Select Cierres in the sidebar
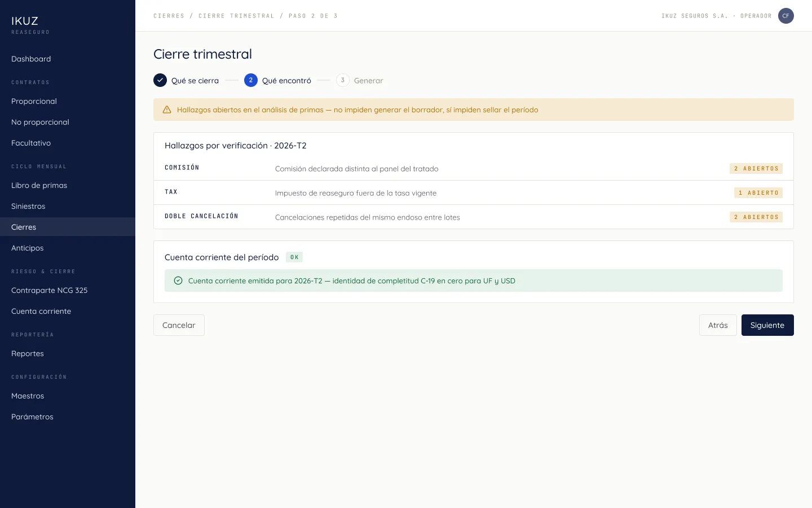This screenshot has width=812, height=508. (68, 227)
